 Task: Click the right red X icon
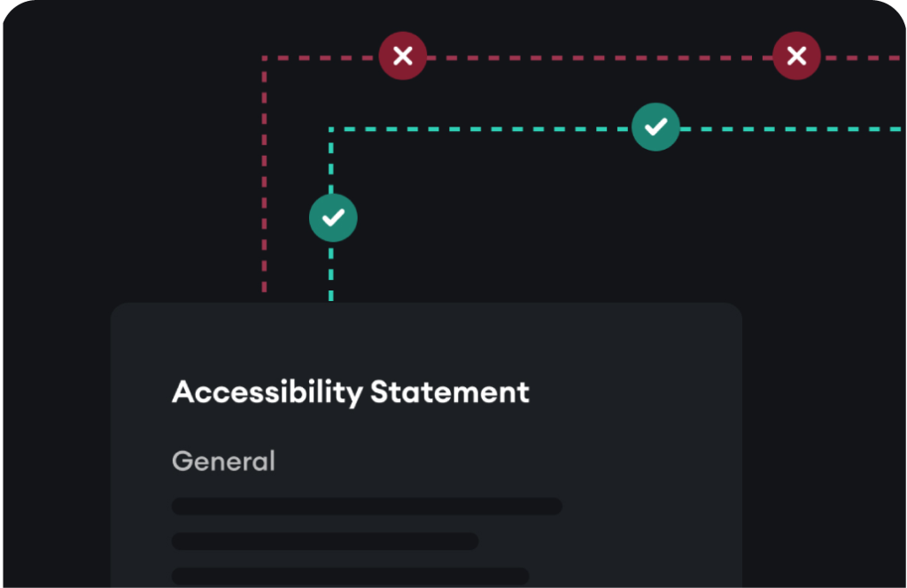pyautogui.click(x=796, y=56)
